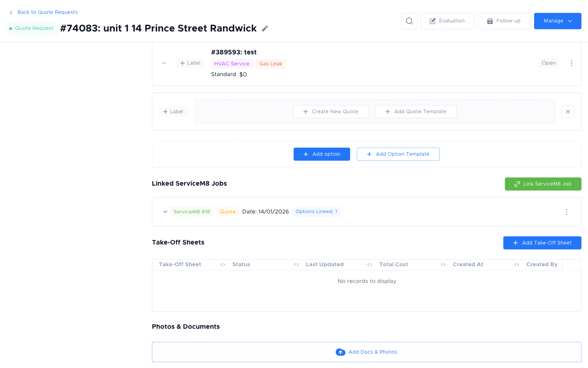588x368 pixels.
Task: Click the #389593: test quote title
Action: 234,52
